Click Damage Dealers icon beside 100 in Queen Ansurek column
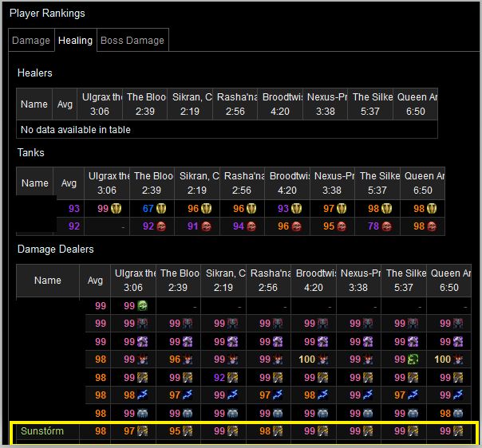482x448 pixels. click(x=458, y=360)
